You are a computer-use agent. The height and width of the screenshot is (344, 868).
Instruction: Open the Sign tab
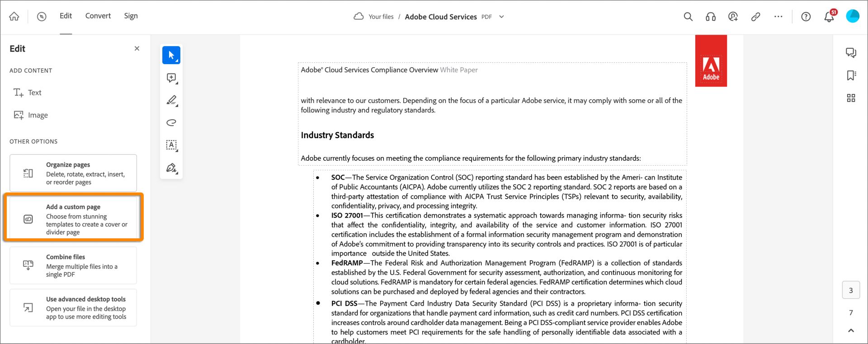coord(131,16)
